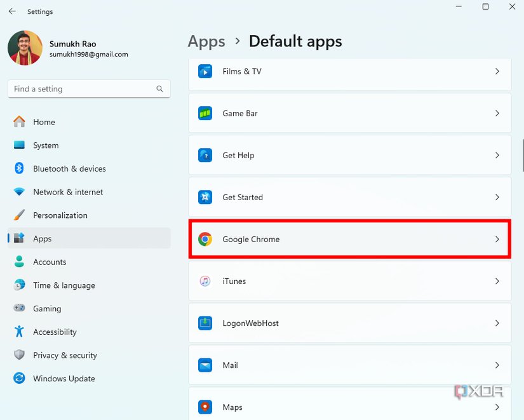Viewport: 524px width, 420px height.
Task: Click the Google Chrome icon
Action: [x=205, y=240]
